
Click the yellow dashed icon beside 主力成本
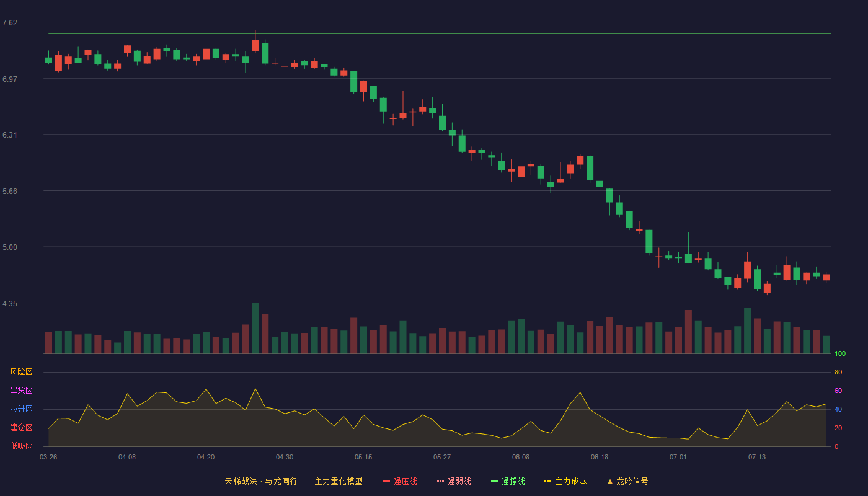point(547,481)
